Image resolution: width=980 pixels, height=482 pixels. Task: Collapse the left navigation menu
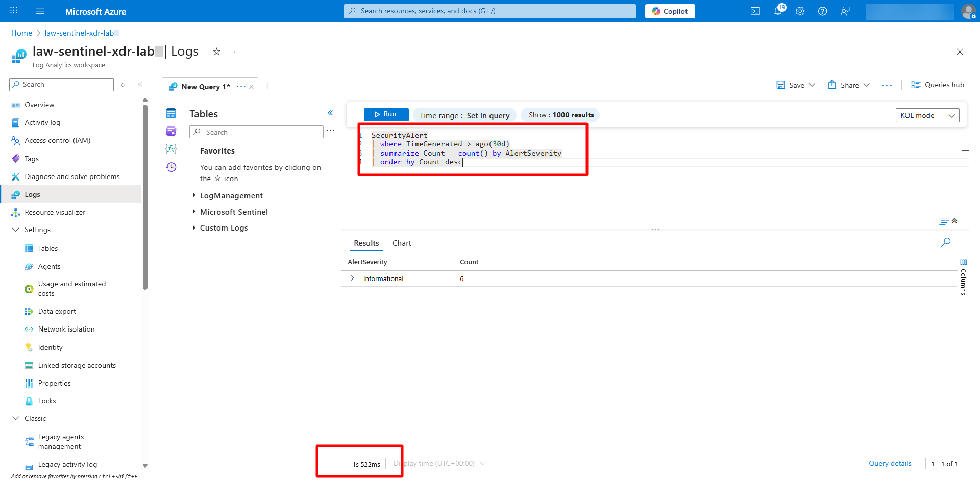tap(140, 85)
